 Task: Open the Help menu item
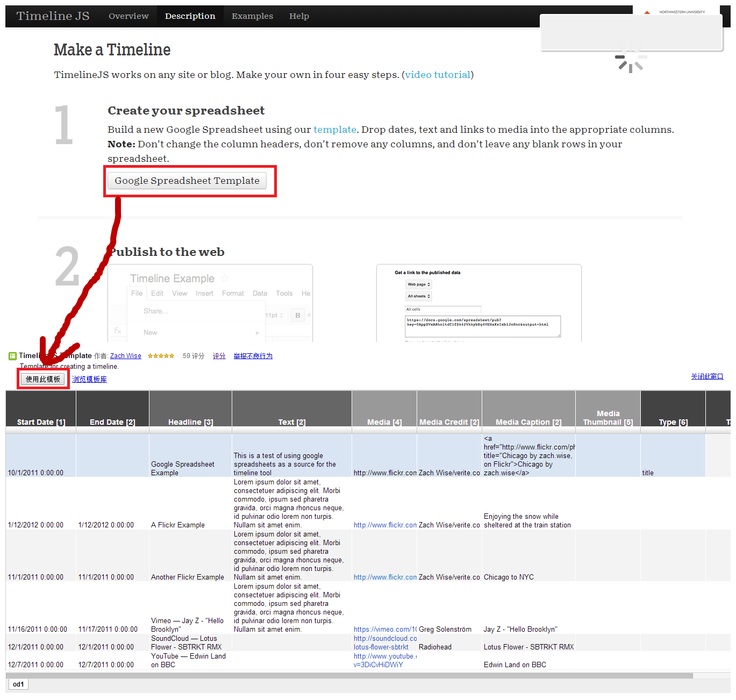click(299, 16)
